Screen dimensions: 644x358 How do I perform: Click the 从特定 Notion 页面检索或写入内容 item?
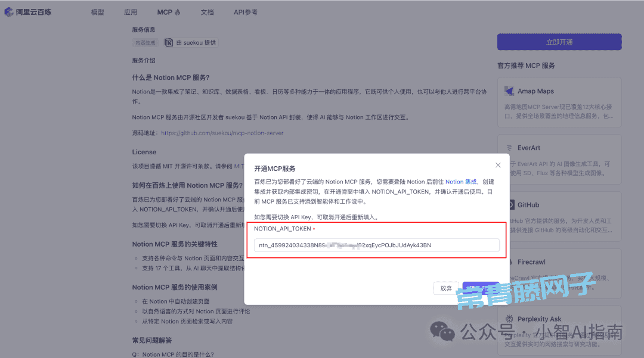click(187, 322)
